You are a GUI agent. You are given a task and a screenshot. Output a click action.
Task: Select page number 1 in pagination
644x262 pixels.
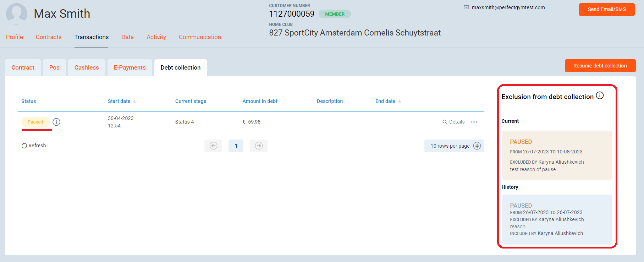tap(236, 146)
